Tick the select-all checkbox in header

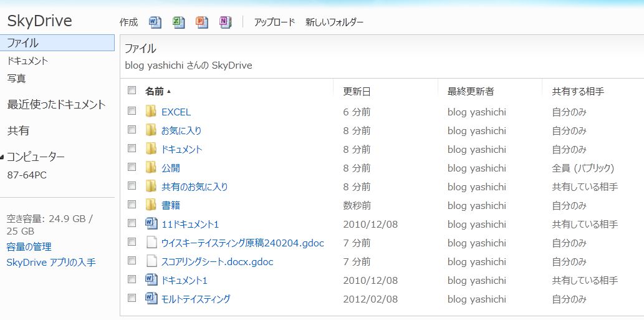tap(132, 90)
